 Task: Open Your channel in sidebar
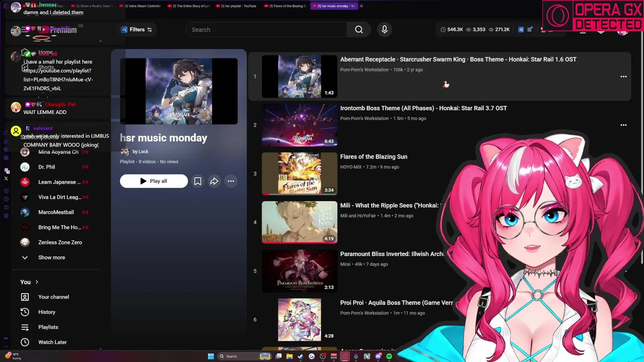pos(53,297)
